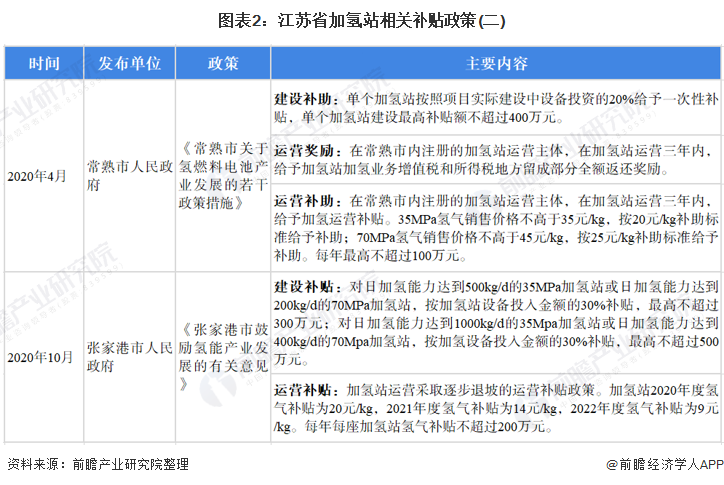
Task: Click the 主要内容 column header
Action: click(x=496, y=63)
